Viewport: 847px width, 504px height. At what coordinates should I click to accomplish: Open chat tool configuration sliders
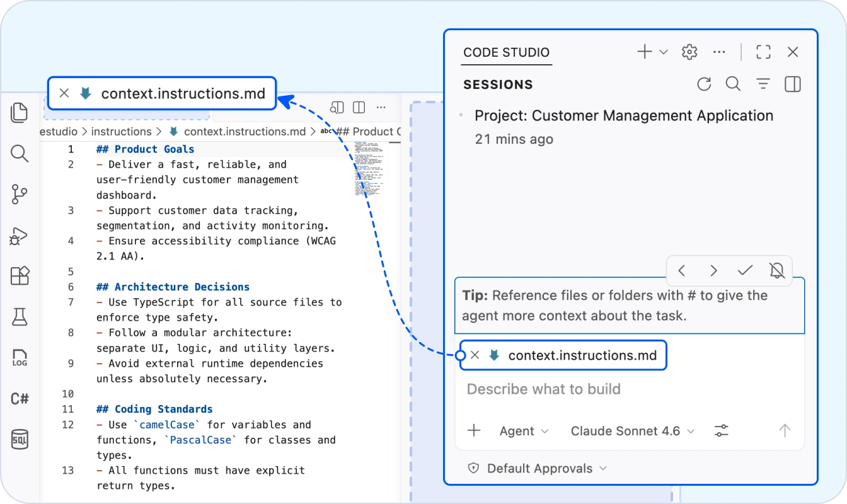[722, 431]
